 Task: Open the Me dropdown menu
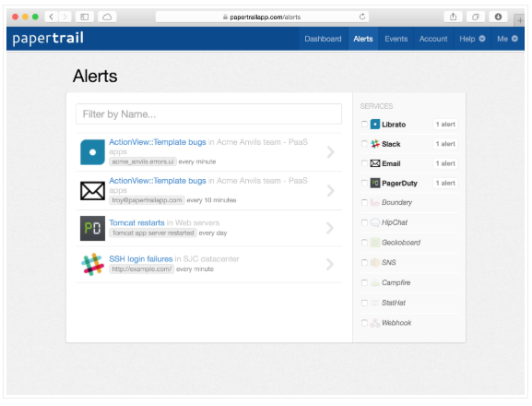point(508,39)
